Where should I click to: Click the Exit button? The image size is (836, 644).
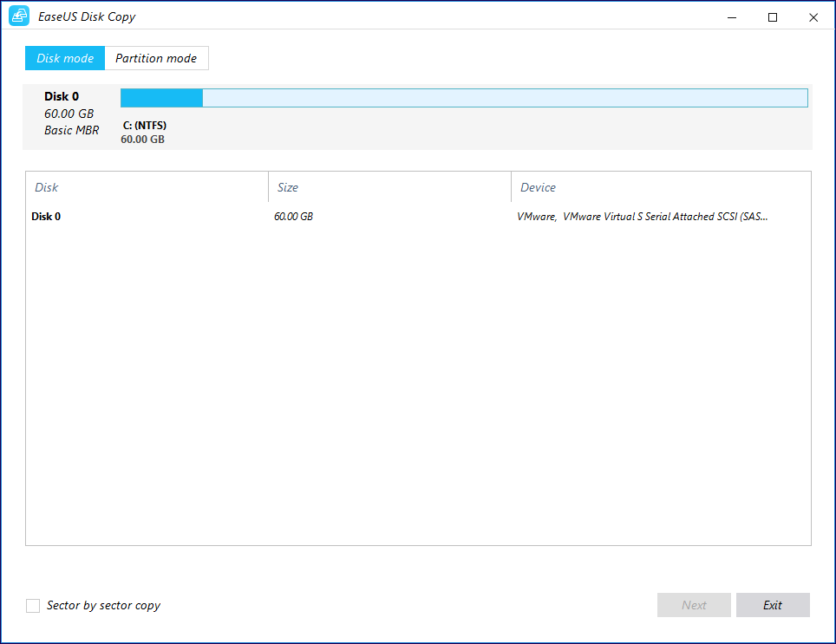click(773, 605)
